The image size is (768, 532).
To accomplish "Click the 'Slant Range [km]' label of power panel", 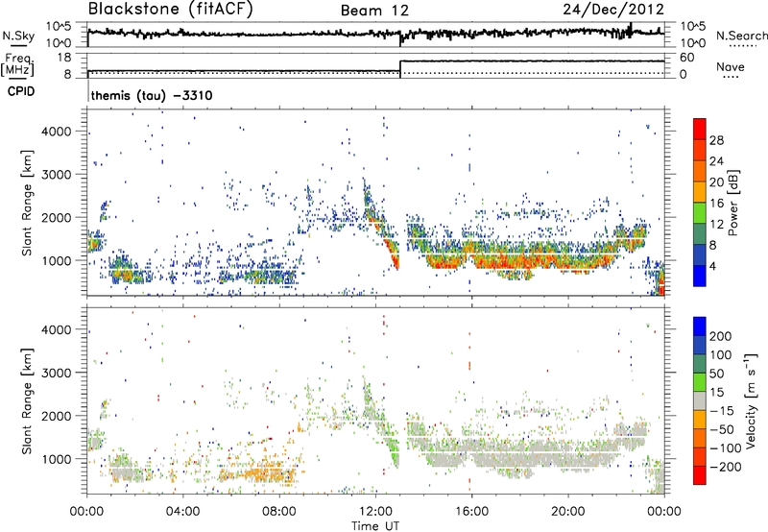I will point(28,203).
